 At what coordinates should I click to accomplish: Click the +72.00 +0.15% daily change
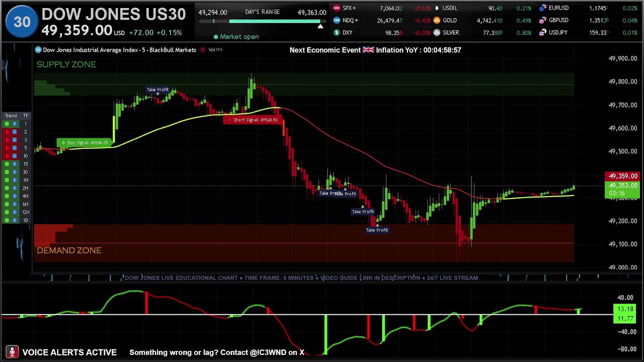coord(155,33)
